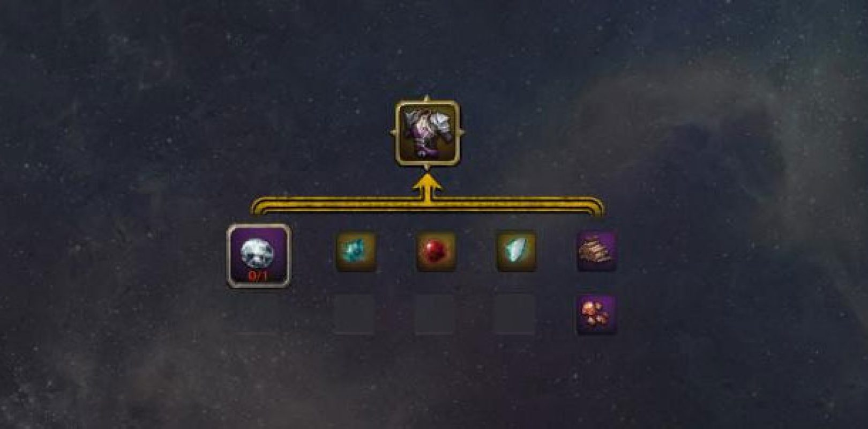Click the top spike ornament on armor frame
The height and width of the screenshot is (429, 868).
427,99
